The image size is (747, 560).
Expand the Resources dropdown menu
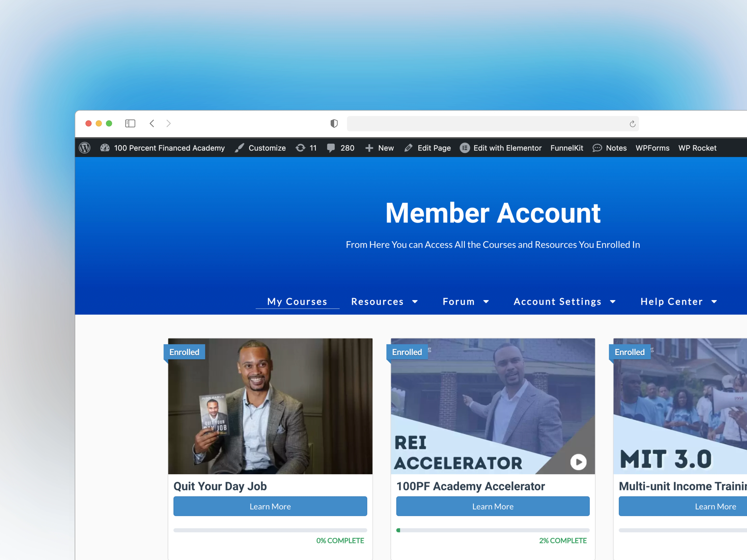click(377, 301)
